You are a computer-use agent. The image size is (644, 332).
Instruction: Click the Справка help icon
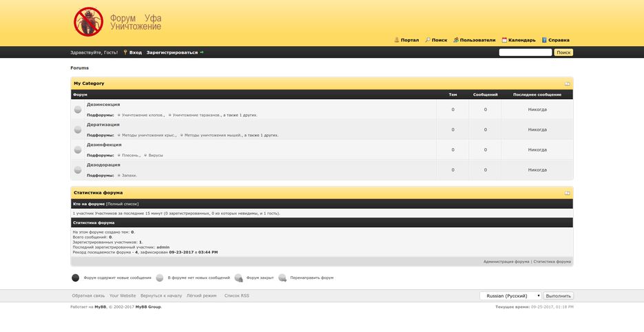click(x=544, y=40)
